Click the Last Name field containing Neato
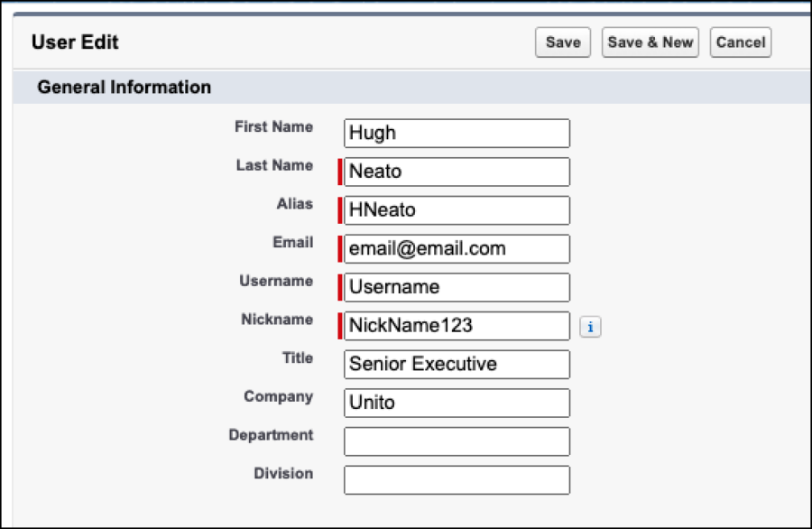Screen dimensions: 812x529 pyautogui.click(x=456, y=171)
